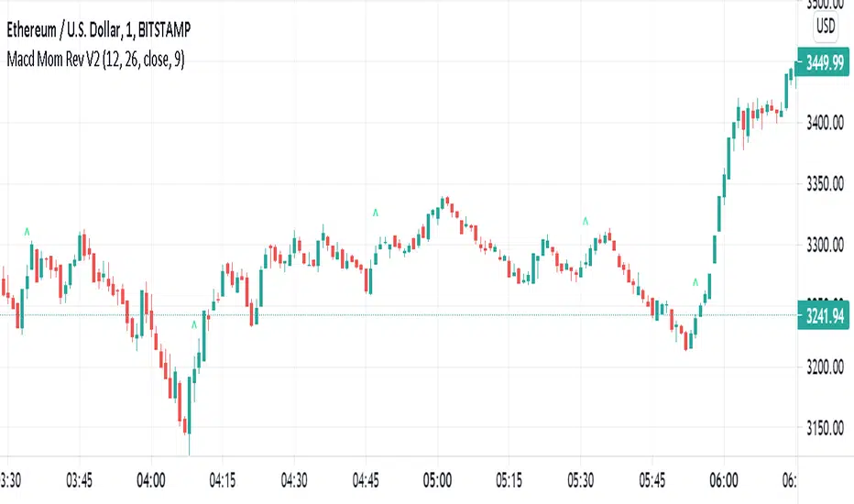The height and width of the screenshot is (504, 854).
Task: Click the 05:00 time axis label
Action: (438, 479)
